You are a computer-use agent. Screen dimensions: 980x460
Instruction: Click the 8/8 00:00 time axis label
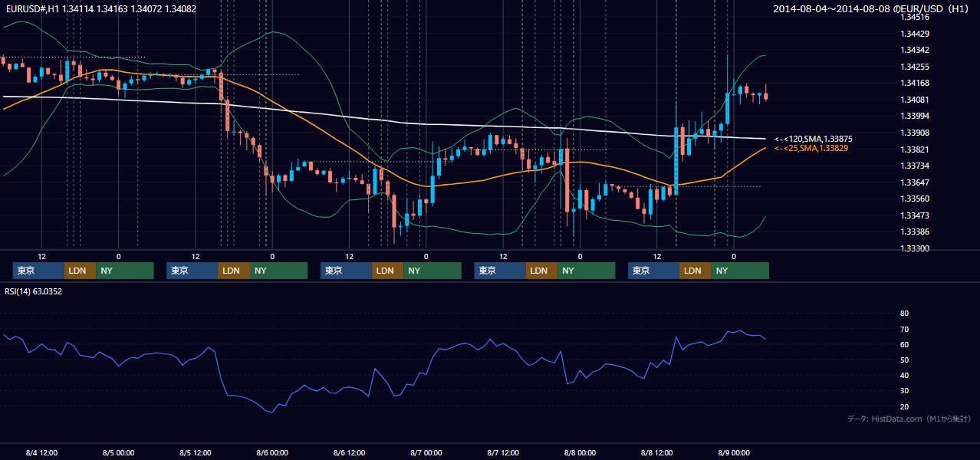coord(580,452)
